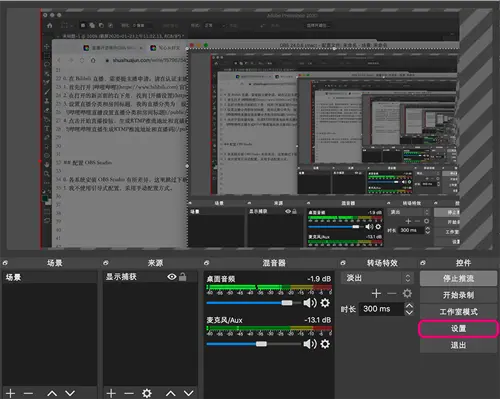Click the 场景 panel title
Image resolution: width=500 pixels, height=399 pixels.
55,263
